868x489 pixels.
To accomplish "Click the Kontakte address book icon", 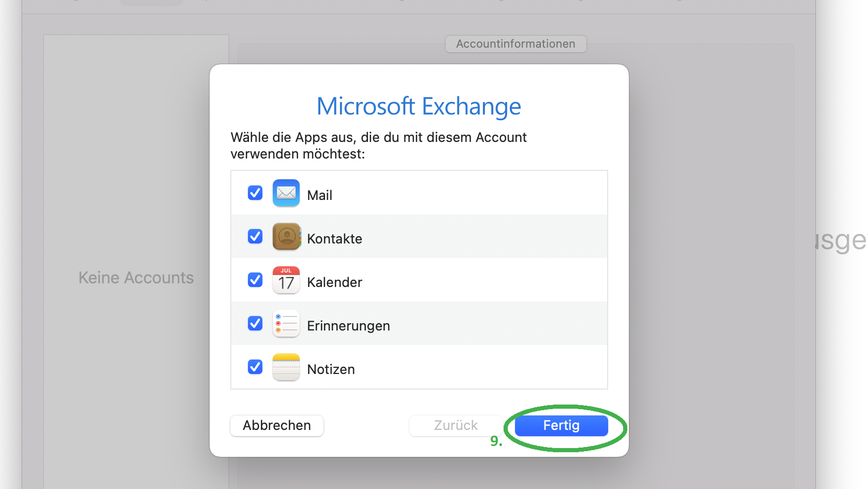I will 286,237.
